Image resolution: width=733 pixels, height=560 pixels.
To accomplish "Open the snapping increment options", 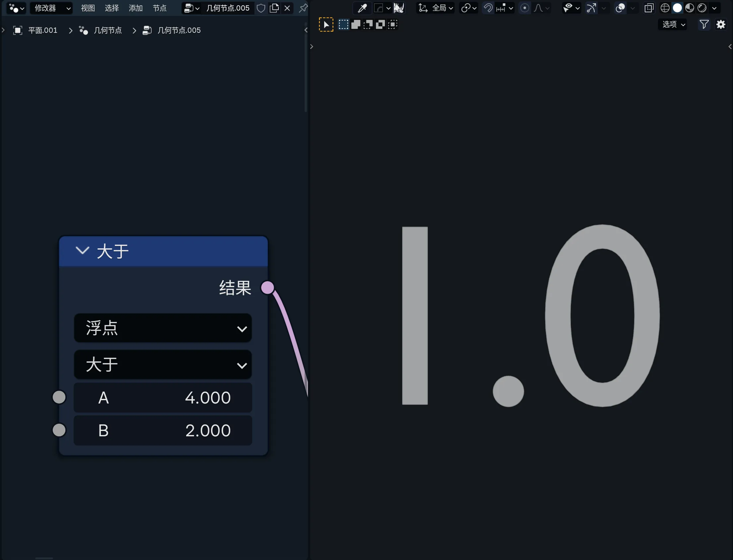I will (504, 8).
